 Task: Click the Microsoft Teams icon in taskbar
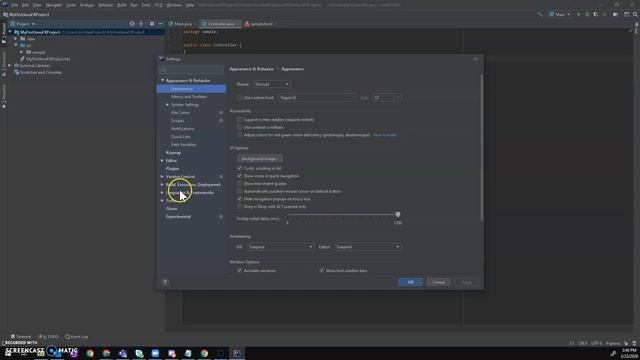pyautogui.click(x=122, y=353)
